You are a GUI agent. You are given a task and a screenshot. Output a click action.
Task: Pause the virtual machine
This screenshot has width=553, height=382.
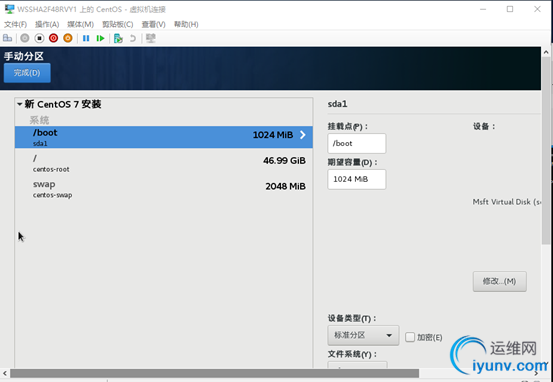coord(86,38)
